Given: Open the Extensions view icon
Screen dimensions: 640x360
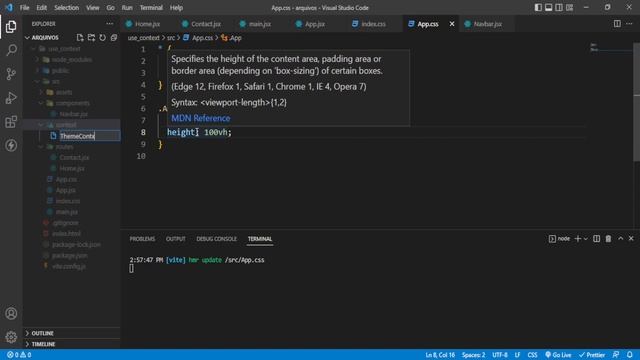Looking at the screenshot, I should click(x=11, y=122).
